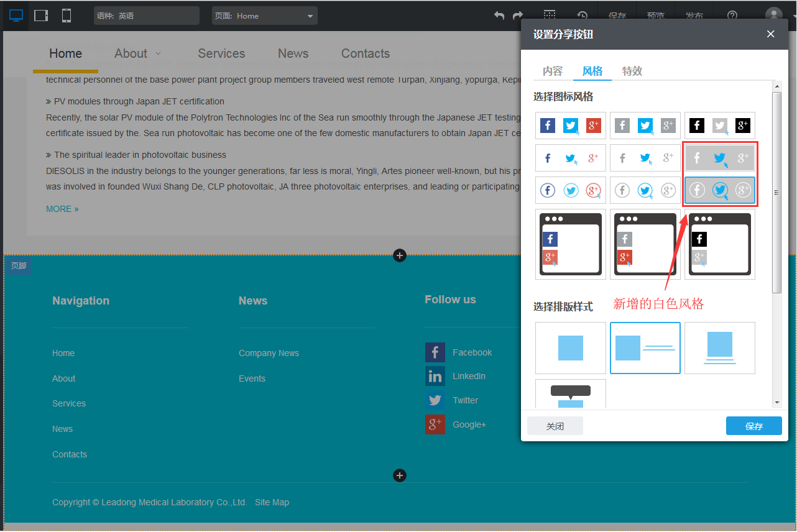Click the 关闭 button
This screenshot has height=532, width=797.
[555, 426]
